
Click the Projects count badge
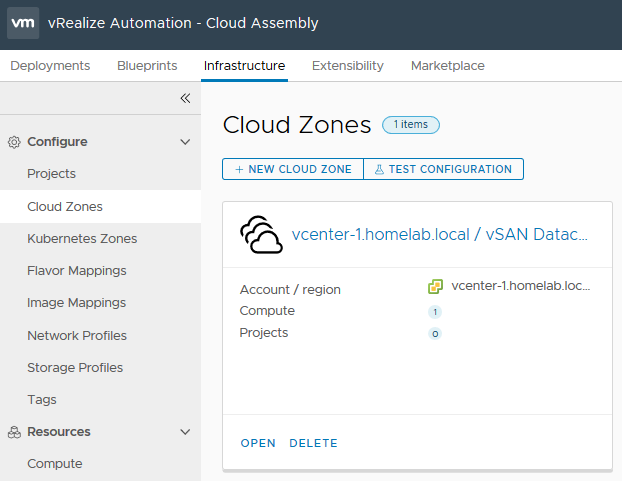[x=435, y=333]
